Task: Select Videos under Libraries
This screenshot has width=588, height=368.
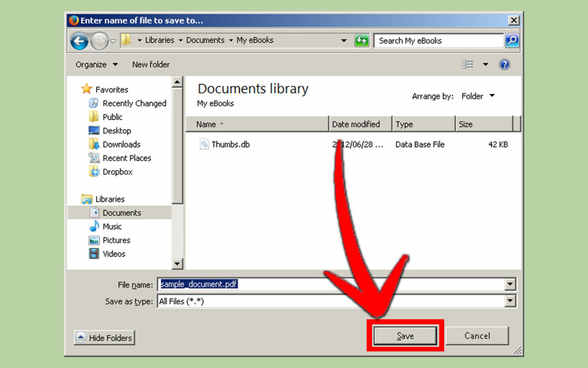Action: pyautogui.click(x=114, y=254)
